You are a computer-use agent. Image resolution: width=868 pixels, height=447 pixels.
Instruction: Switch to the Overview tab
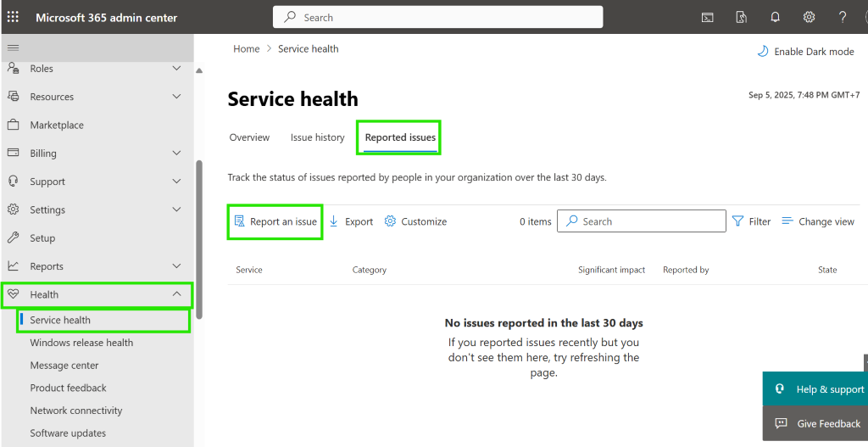(x=250, y=137)
